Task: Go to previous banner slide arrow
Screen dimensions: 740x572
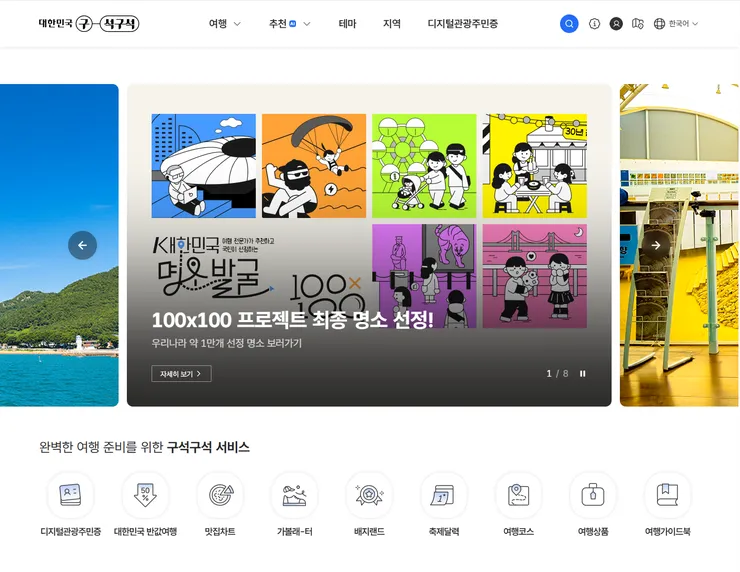Action: [x=83, y=245]
